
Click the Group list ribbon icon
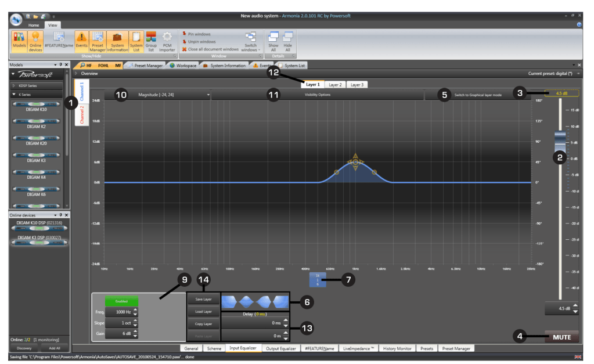click(151, 42)
